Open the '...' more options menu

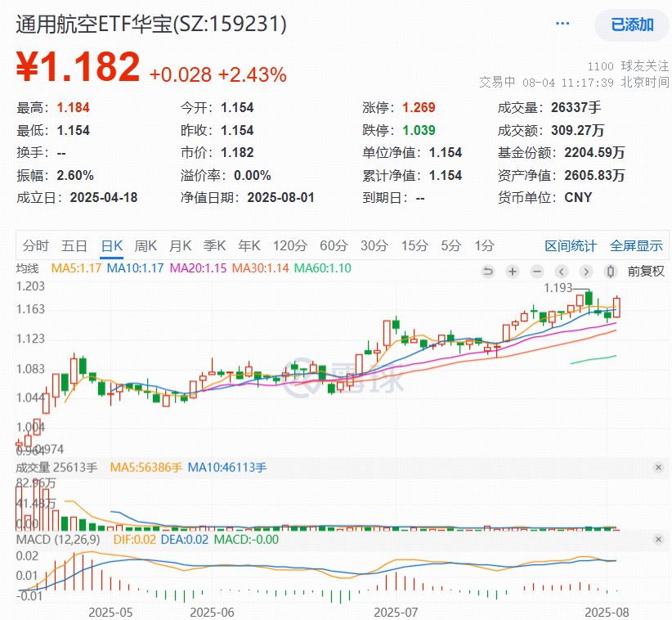click(562, 25)
